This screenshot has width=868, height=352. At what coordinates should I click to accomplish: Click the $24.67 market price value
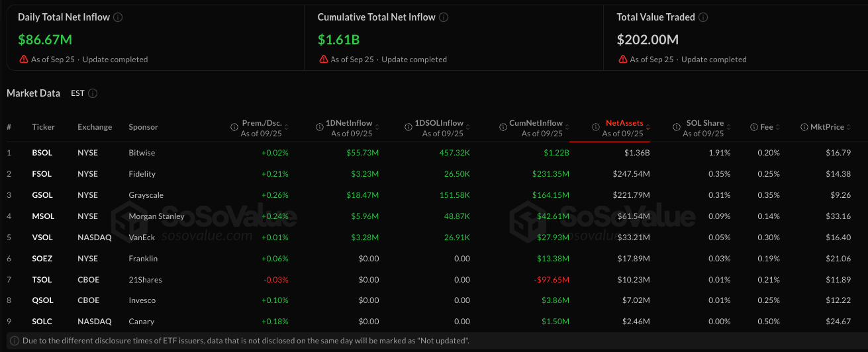(x=839, y=322)
